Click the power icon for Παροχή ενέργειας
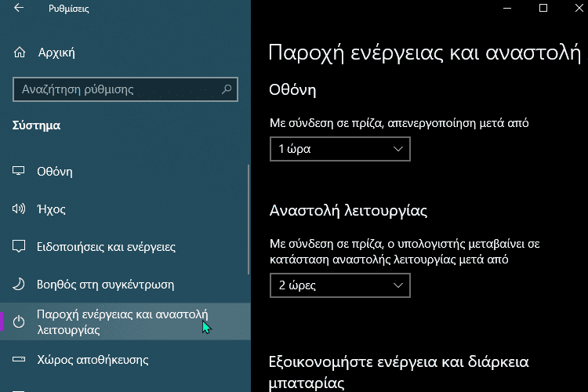This screenshot has width=588, height=392. click(x=19, y=322)
